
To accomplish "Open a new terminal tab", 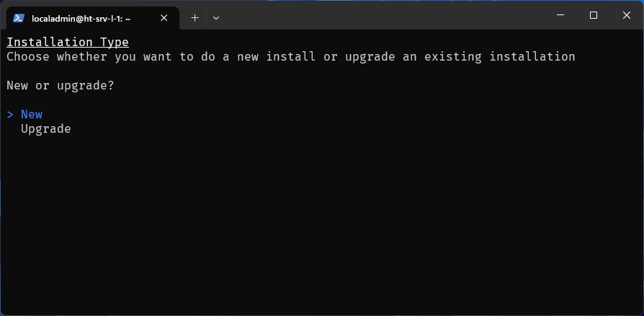I will coord(194,17).
